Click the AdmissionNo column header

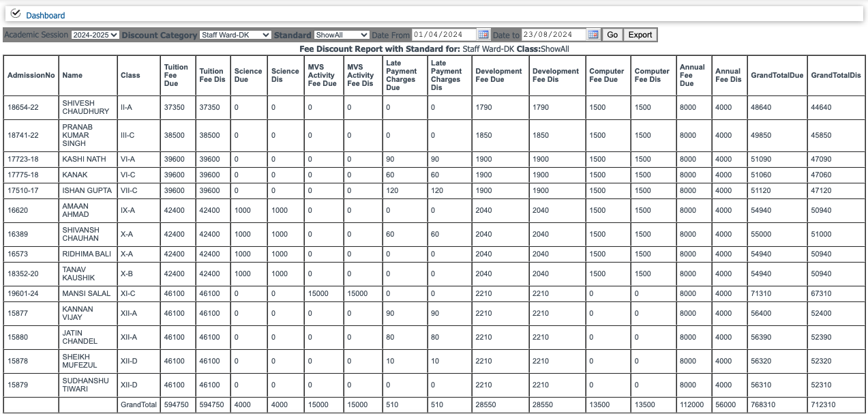click(31, 75)
